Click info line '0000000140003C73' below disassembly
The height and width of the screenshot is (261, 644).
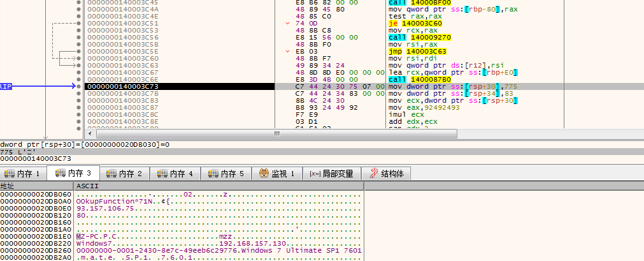click(36, 158)
